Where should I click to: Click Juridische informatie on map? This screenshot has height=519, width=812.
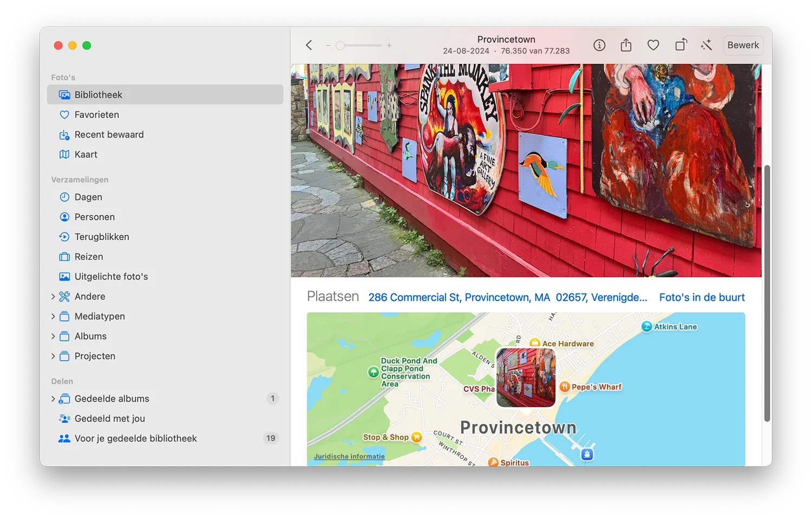(x=349, y=456)
